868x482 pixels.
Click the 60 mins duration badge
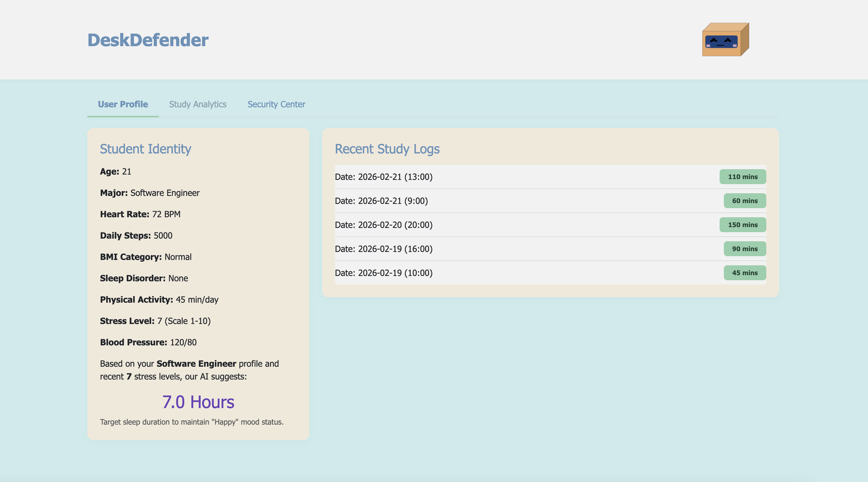coord(744,201)
